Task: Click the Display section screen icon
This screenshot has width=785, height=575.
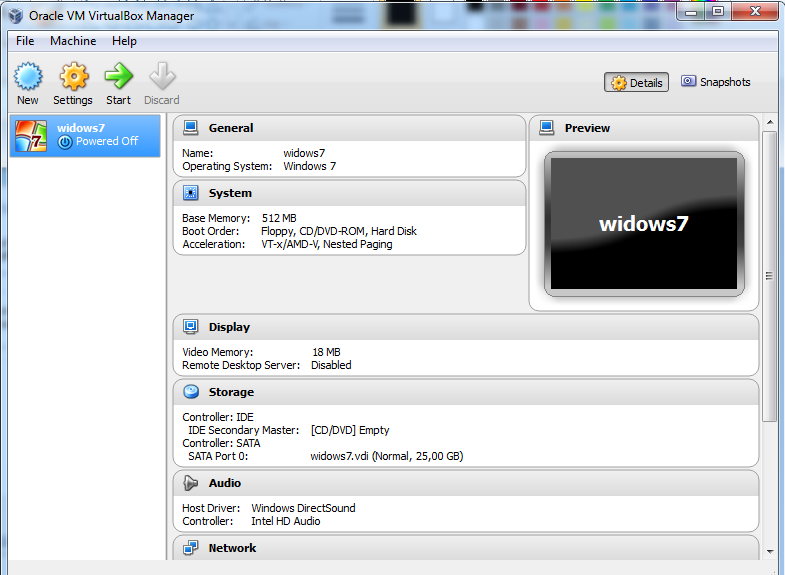Action: pos(191,327)
